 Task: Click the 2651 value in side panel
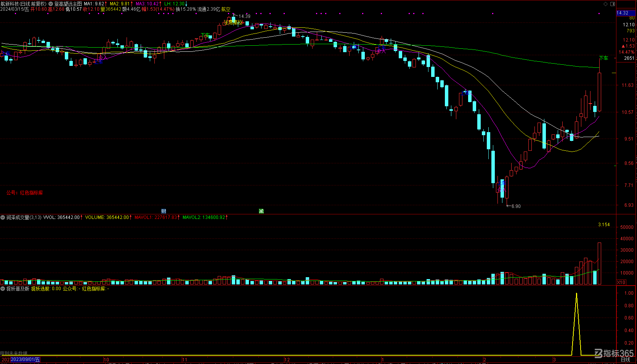coord(629,58)
